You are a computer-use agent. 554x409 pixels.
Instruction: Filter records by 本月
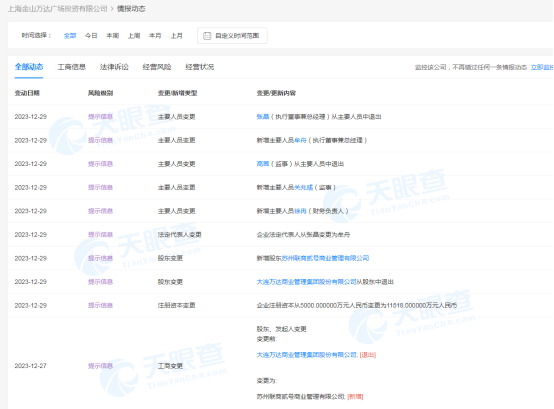pyautogui.click(x=155, y=36)
